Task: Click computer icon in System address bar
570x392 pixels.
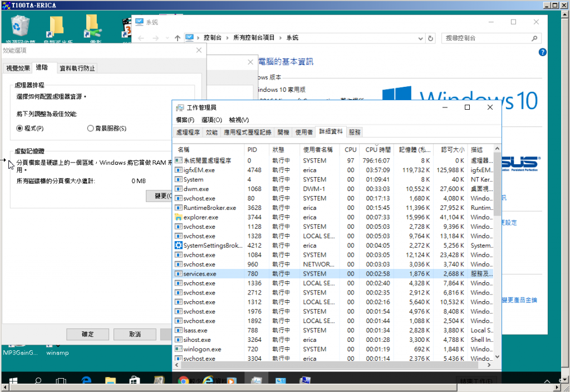Action: (189, 38)
